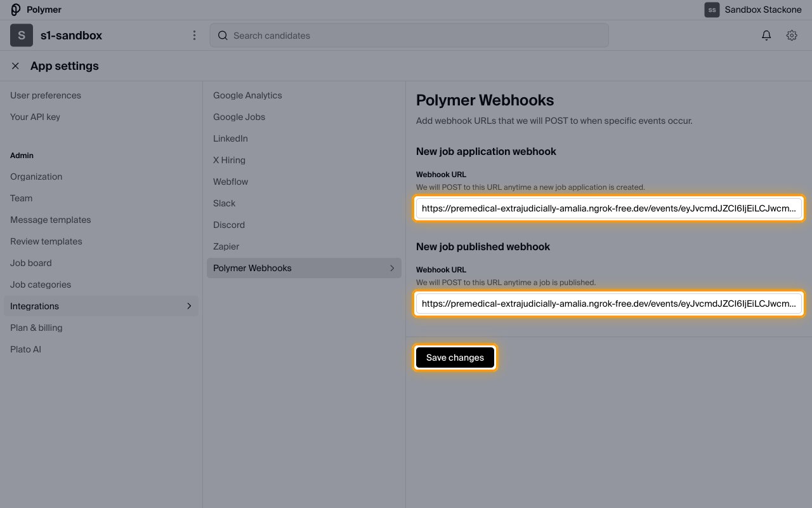Image resolution: width=812 pixels, height=508 pixels.
Task: Click the s1-sandbox workspace name
Action: click(71, 36)
